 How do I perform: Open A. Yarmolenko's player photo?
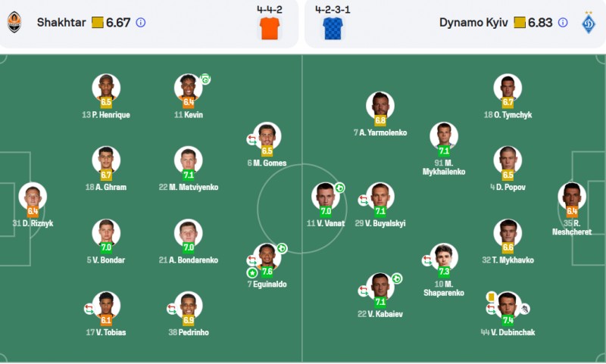point(380,105)
